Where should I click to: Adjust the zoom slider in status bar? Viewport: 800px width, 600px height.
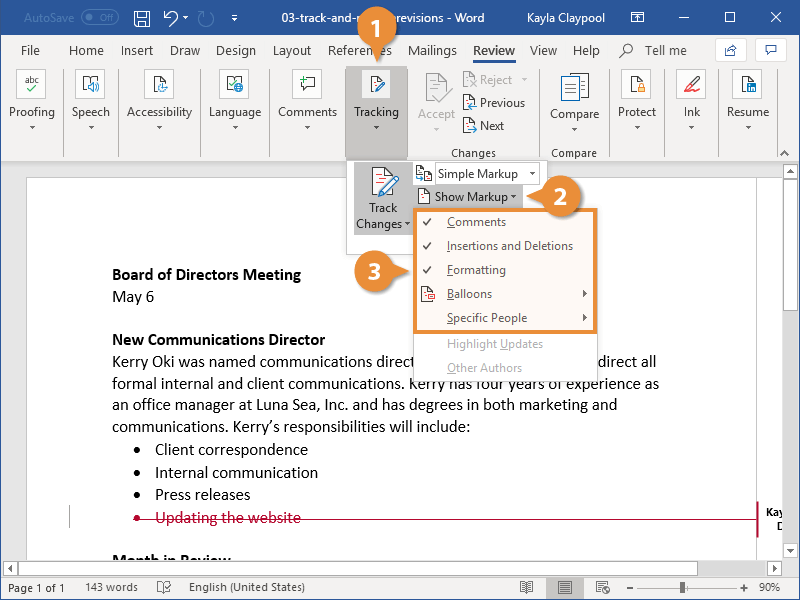[683, 588]
